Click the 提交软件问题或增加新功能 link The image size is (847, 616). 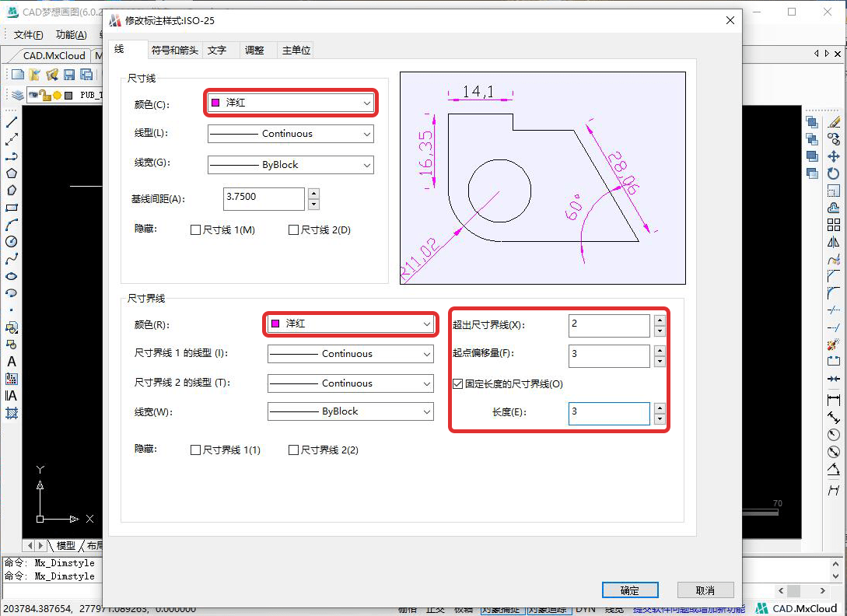[689, 609]
